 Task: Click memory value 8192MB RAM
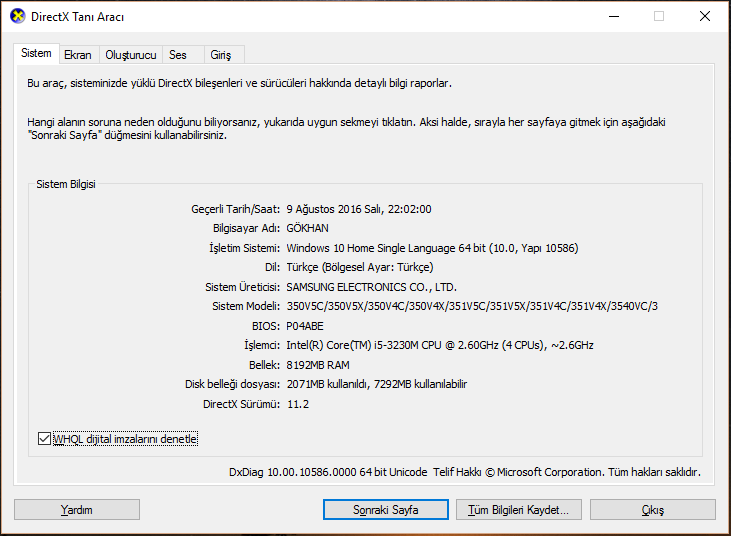(318, 365)
